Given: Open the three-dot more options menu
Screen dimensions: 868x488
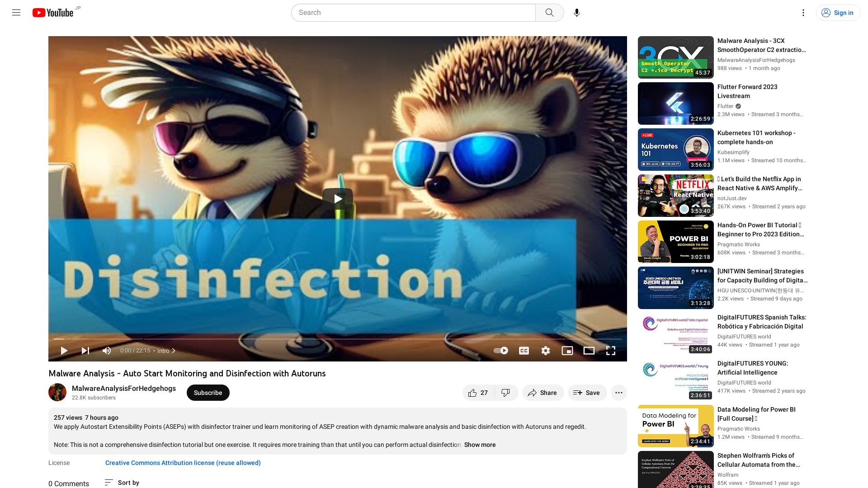Looking at the screenshot, I should pyautogui.click(x=619, y=393).
